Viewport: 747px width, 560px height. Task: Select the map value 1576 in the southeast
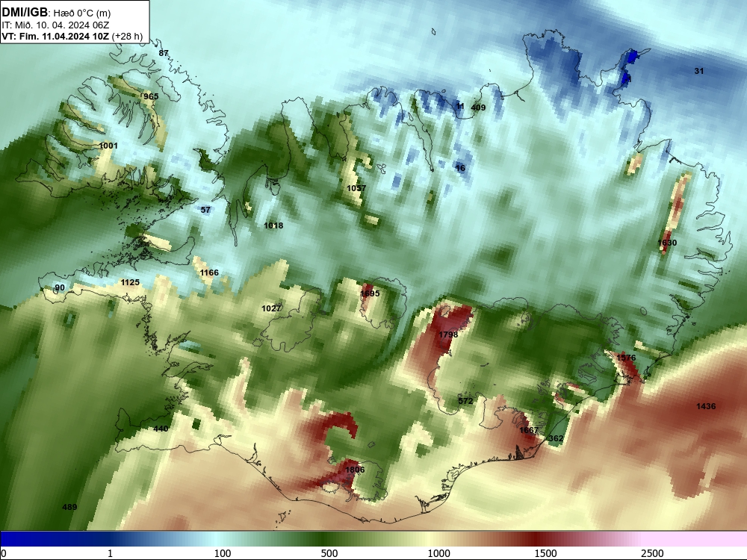pos(626,358)
